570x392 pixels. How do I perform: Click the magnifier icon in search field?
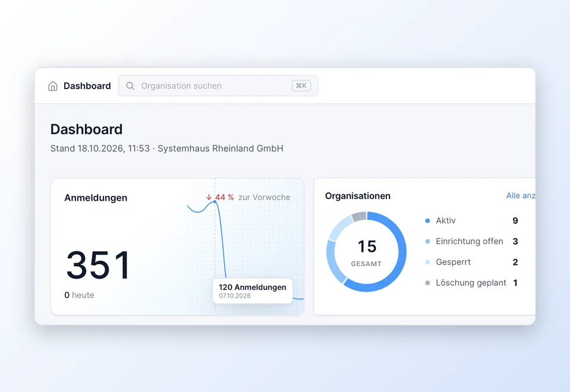pyautogui.click(x=130, y=86)
